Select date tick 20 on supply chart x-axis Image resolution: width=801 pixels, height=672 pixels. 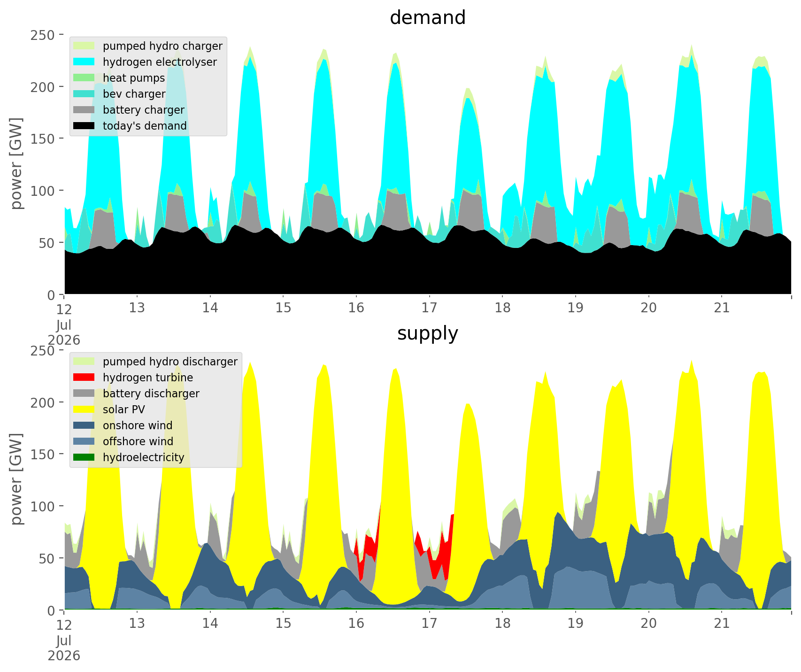click(x=648, y=624)
